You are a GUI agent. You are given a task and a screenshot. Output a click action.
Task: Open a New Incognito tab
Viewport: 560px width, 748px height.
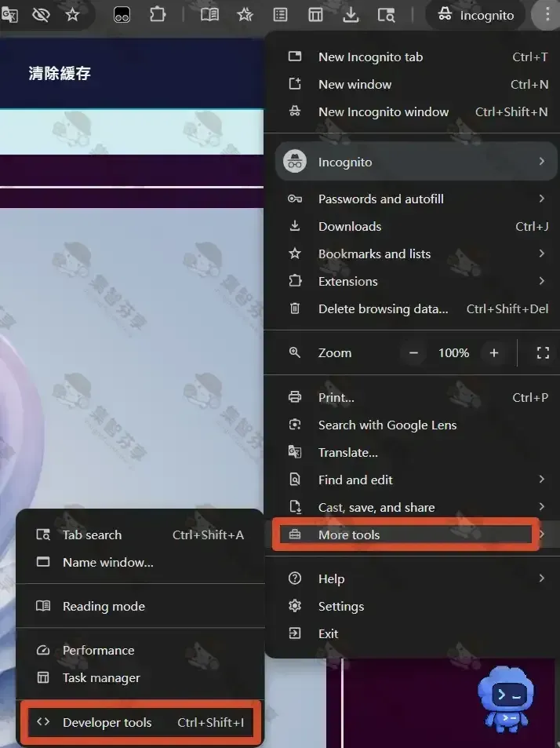click(x=412, y=57)
